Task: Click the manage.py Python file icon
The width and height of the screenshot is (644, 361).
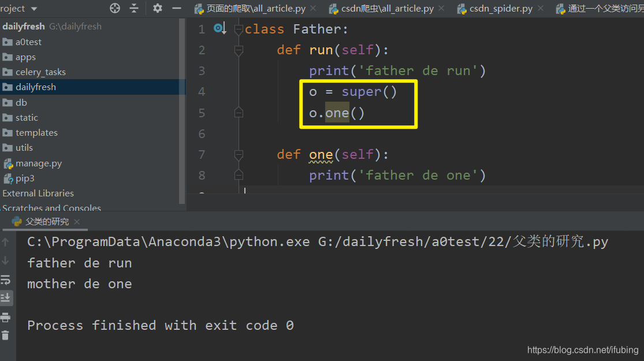Action: [8, 164]
